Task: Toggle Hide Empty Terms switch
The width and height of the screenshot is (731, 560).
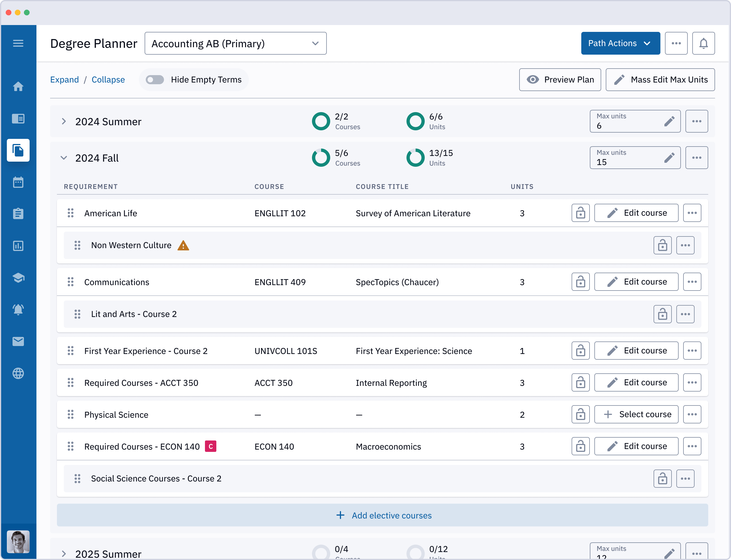Action: pos(155,80)
